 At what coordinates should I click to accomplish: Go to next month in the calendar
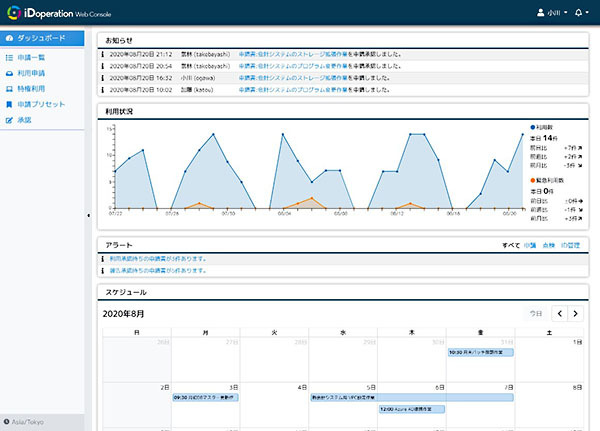coord(574,313)
